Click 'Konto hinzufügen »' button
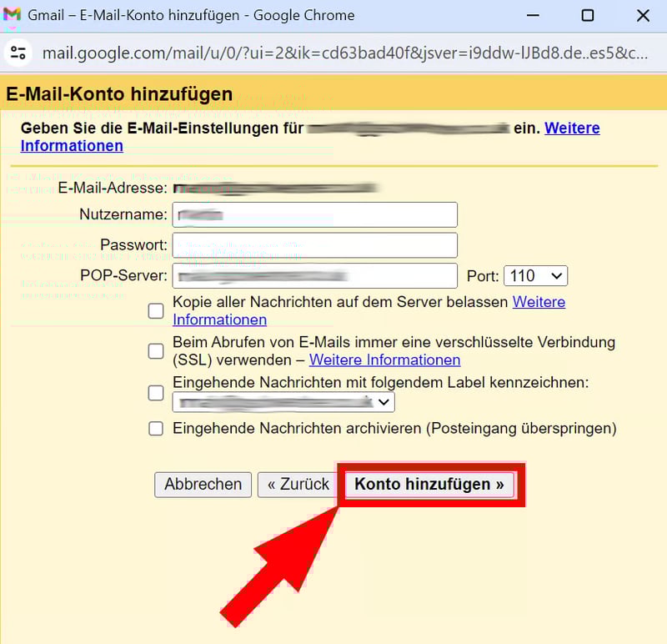667x644 pixels. tap(429, 485)
